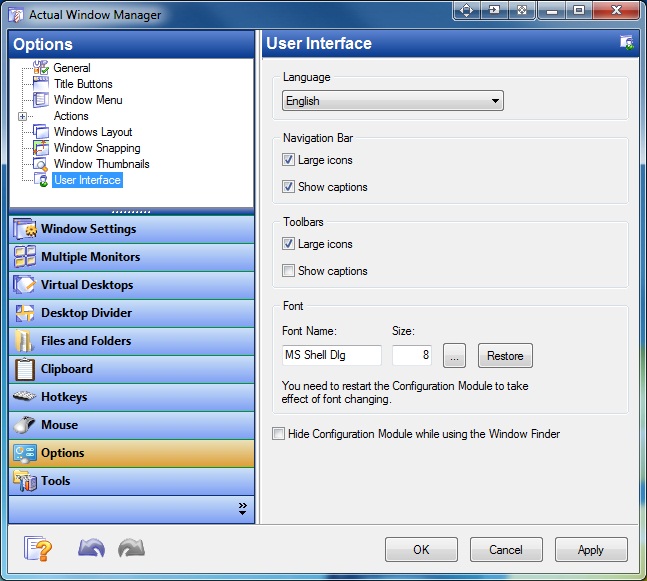
Task: Click the Hotkeys keyboard icon
Action: (24, 397)
